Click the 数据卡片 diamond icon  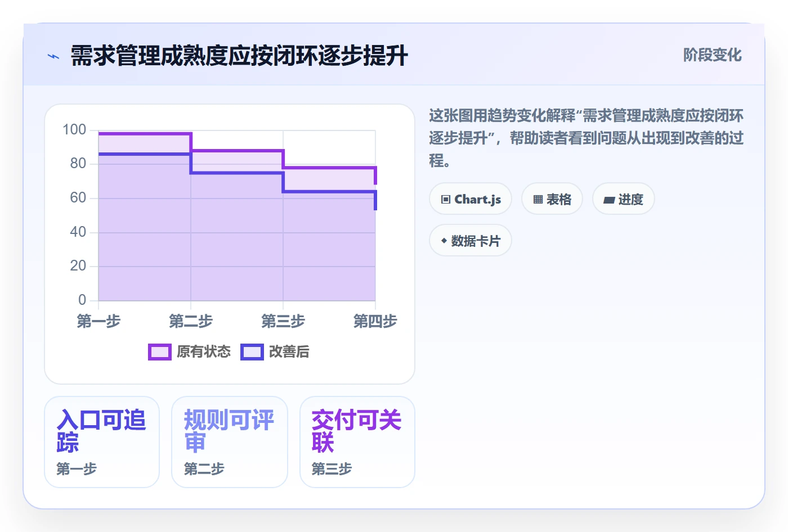[x=444, y=241]
